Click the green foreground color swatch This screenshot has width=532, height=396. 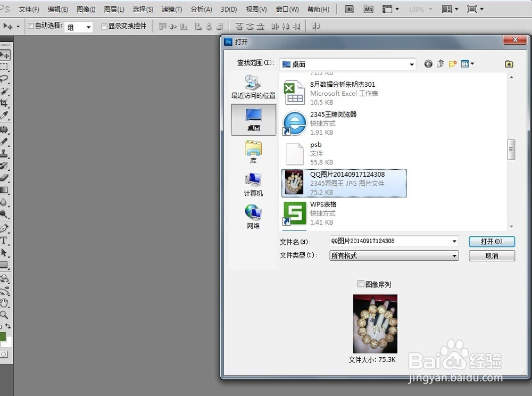4,336
